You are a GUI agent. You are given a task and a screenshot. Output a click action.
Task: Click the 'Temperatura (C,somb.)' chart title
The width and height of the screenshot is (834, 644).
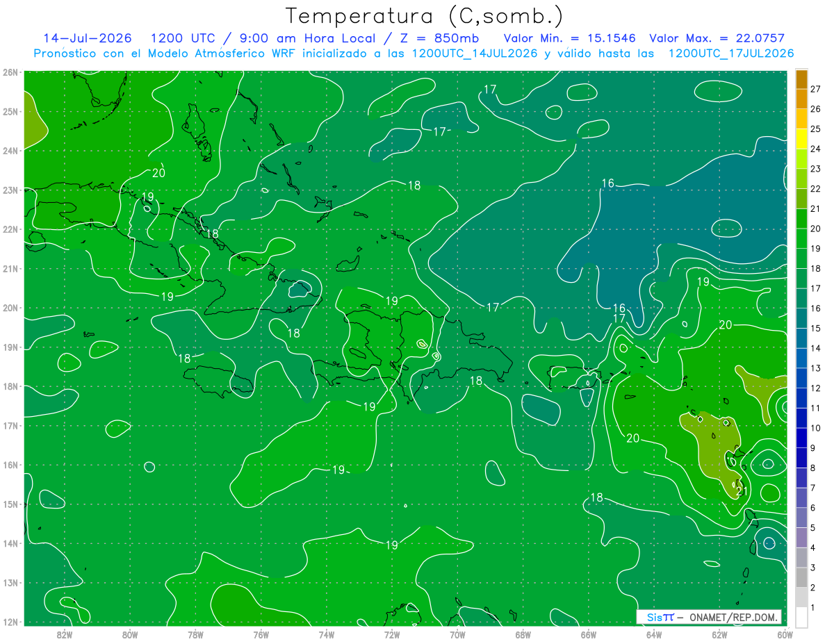(425, 17)
